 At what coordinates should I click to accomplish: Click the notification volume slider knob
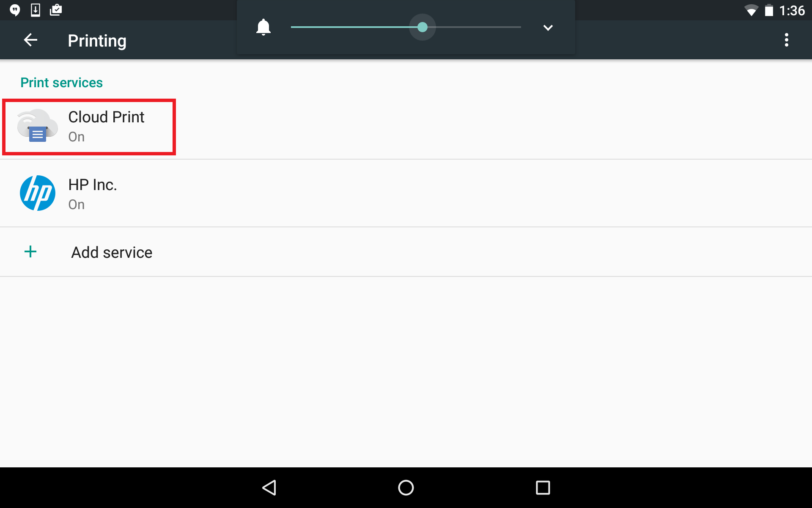coord(422,27)
